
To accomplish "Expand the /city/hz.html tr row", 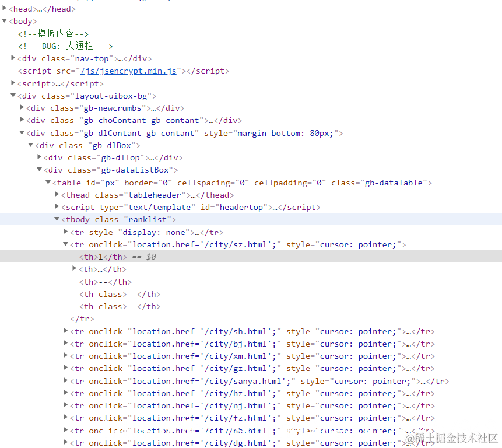I will click(66, 392).
